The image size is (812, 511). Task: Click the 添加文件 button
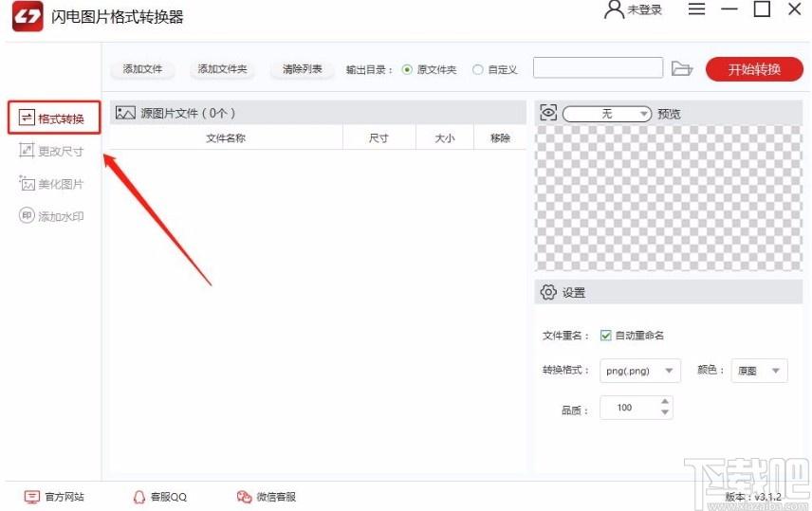coord(142,69)
